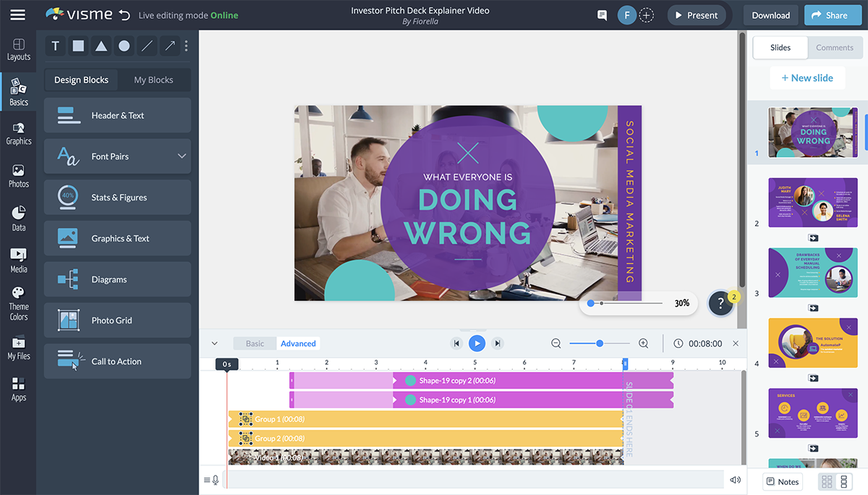Open the Photos sidebar panel
The width and height of the screenshot is (868, 495).
point(18,176)
